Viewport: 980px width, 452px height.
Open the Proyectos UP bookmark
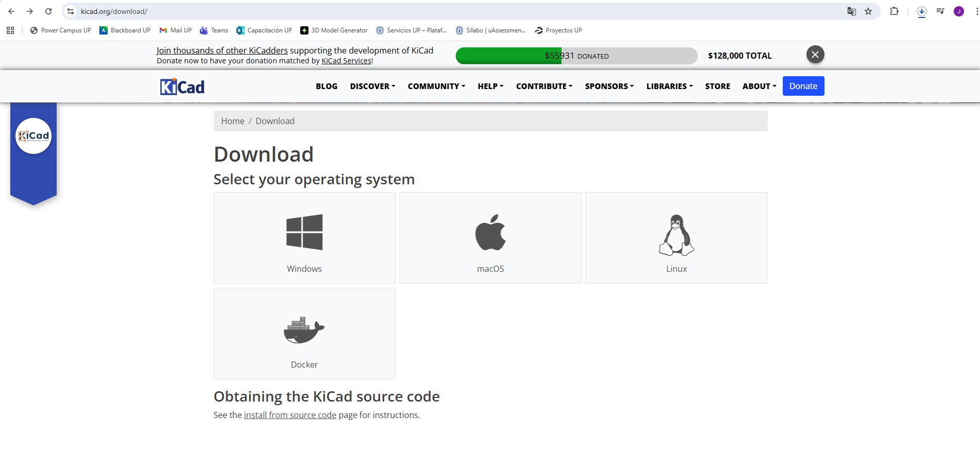559,30
